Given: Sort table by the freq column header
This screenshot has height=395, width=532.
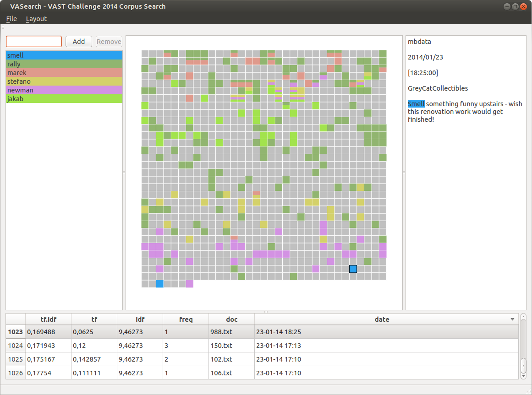Looking at the screenshot, I should tap(186, 319).
